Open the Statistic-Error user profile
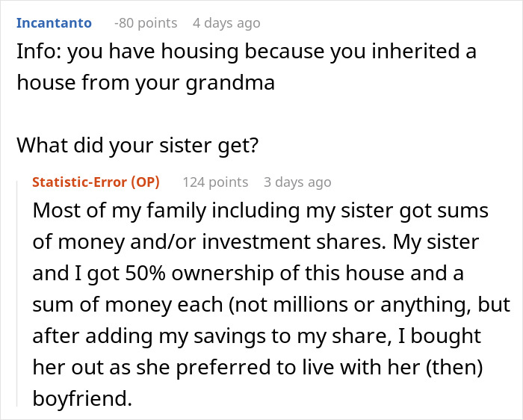Viewport: 523px width, 420px height. coord(80,182)
